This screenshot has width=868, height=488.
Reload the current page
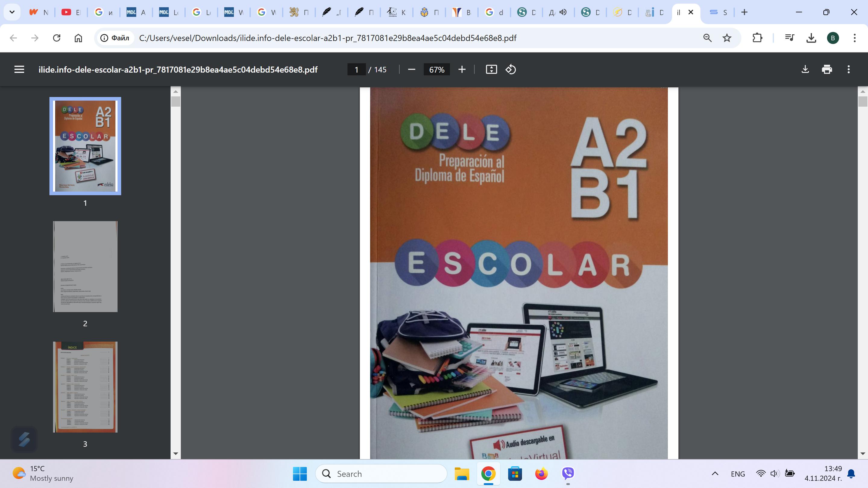coord(57,38)
